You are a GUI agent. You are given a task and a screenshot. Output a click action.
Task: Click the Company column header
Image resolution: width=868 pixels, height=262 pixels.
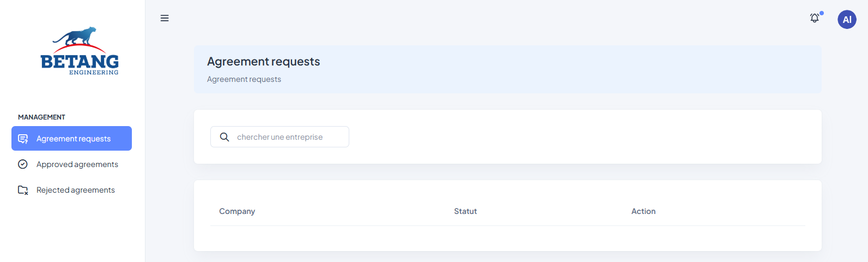click(237, 211)
